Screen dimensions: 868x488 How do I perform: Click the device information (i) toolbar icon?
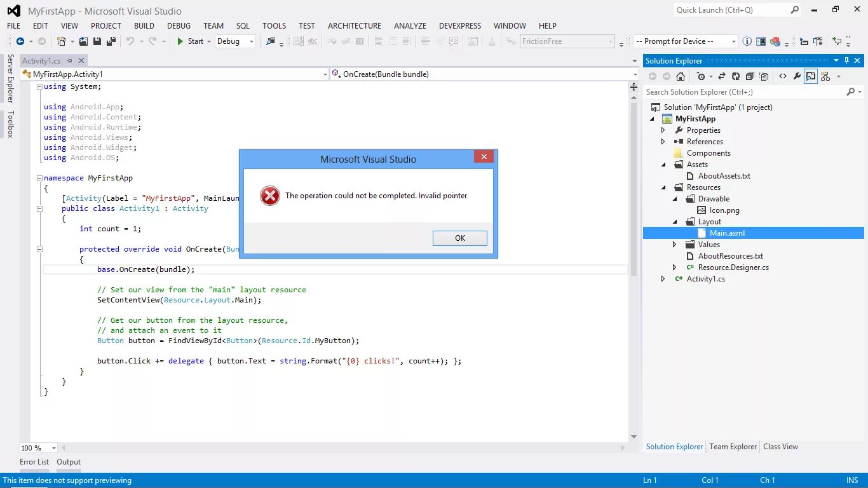pos(747,41)
